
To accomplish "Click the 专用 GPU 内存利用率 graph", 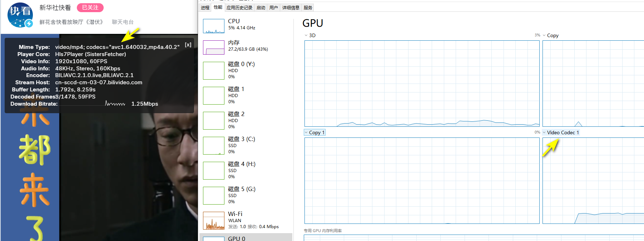I will (474, 238).
